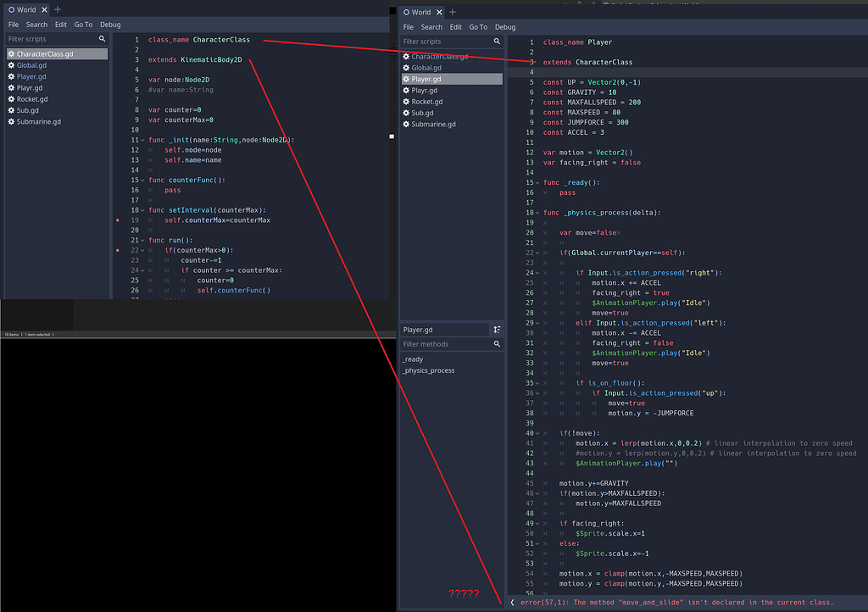868x612 pixels.
Task: Click the search icon in Filter methods box
Action: [x=497, y=344]
